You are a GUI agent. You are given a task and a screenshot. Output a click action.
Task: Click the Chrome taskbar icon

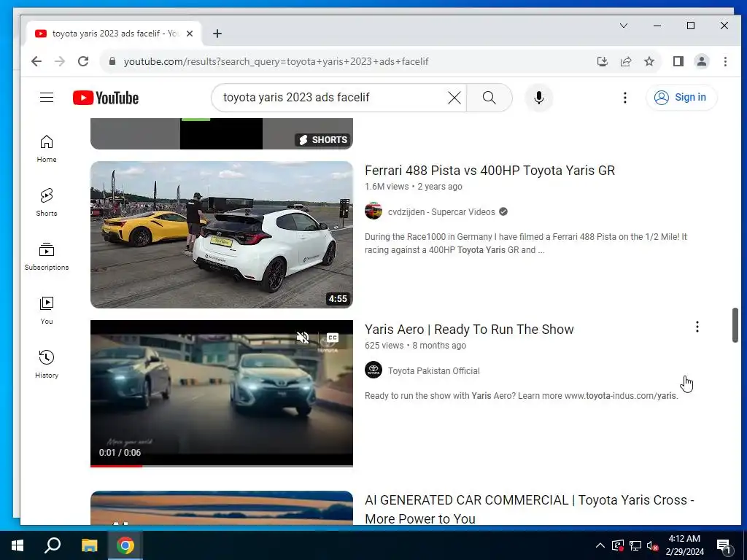click(x=125, y=545)
